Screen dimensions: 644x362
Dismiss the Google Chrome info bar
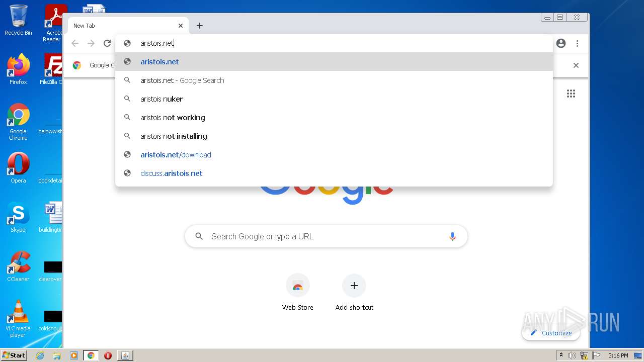point(576,65)
